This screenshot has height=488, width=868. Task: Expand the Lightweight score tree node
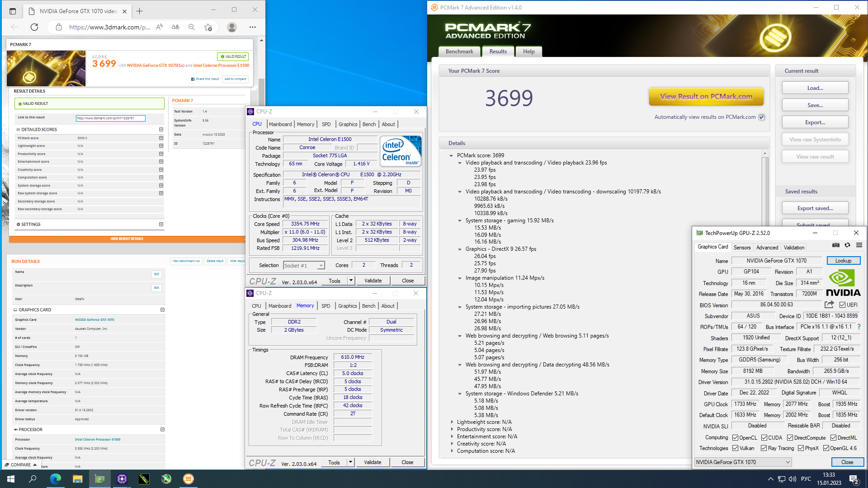pyautogui.click(x=452, y=422)
